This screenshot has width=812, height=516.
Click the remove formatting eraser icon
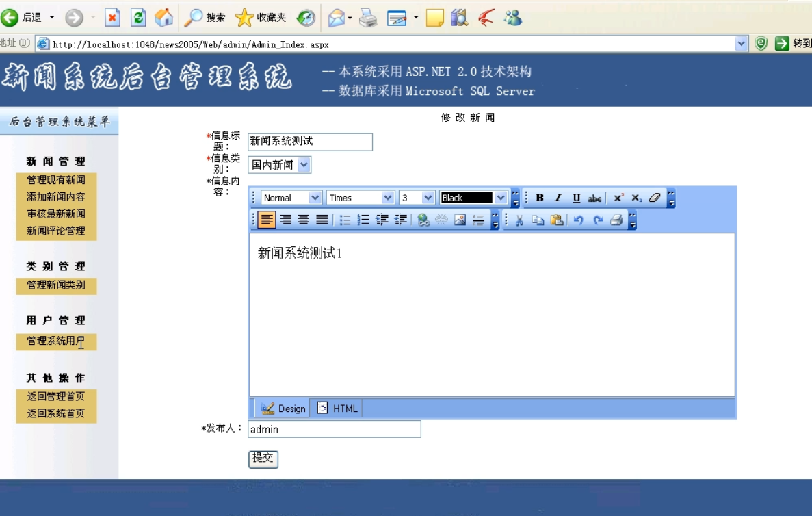tap(655, 198)
